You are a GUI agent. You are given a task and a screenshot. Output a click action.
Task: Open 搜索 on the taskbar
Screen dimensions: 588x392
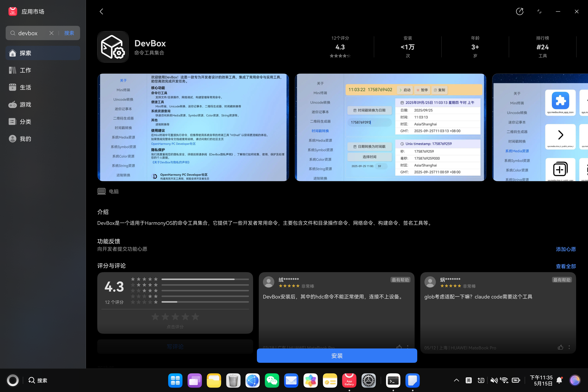coord(38,380)
